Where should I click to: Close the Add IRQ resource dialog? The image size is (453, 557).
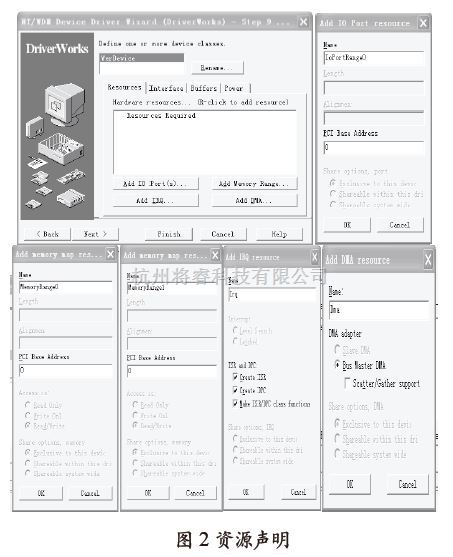(314, 256)
